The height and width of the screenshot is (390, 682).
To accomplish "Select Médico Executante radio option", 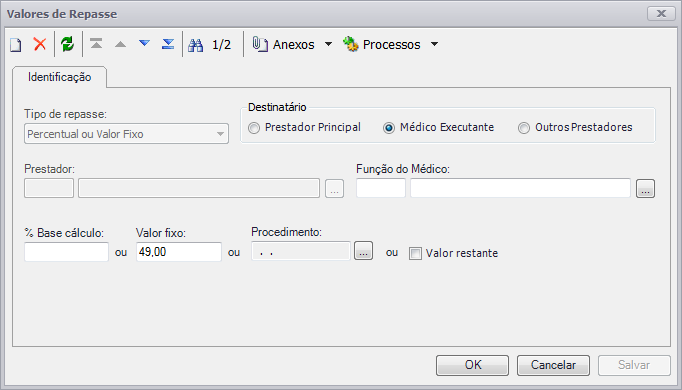I will pyautogui.click(x=389, y=128).
